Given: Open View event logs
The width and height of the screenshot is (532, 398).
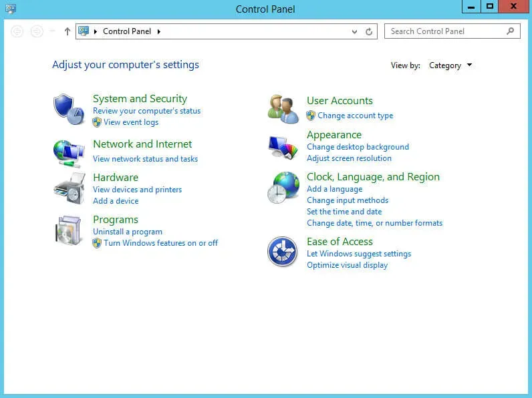Looking at the screenshot, I should pos(131,122).
